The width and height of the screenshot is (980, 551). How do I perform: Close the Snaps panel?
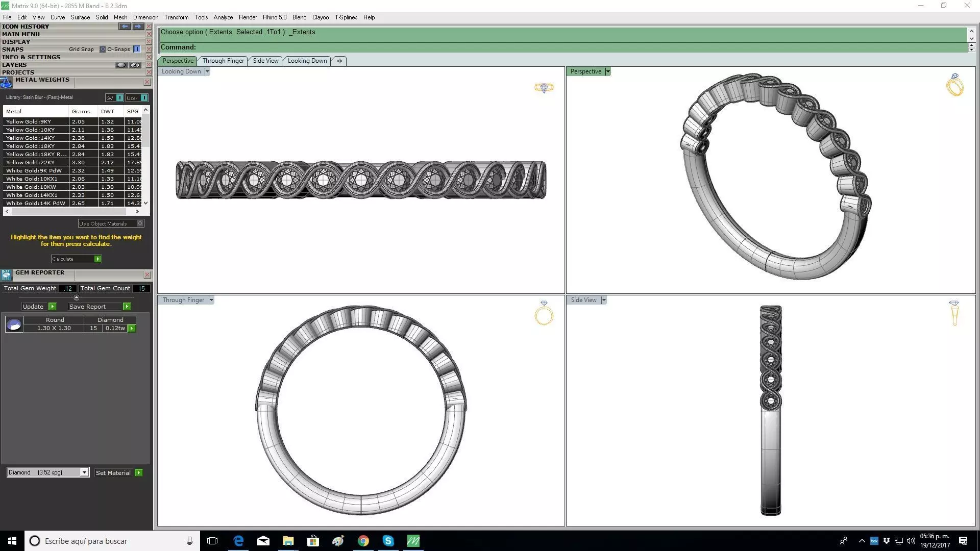coord(149,49)
